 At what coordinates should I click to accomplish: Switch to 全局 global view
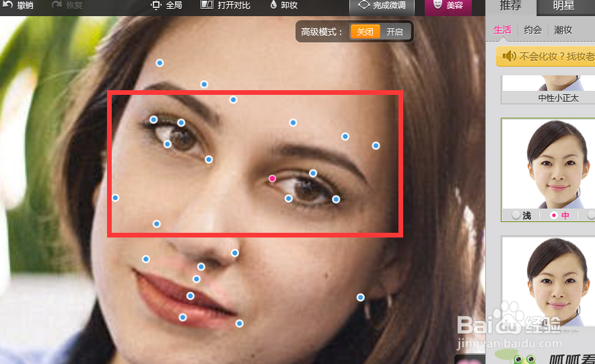click(x=166, y=5)
